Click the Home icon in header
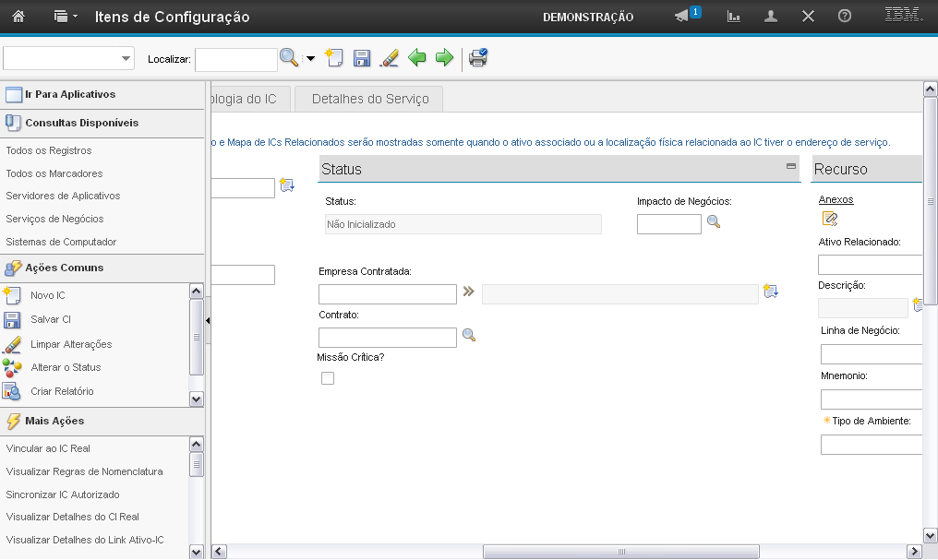Image resolution: width=938 pixels, height=560 pixels. point(18,17)
